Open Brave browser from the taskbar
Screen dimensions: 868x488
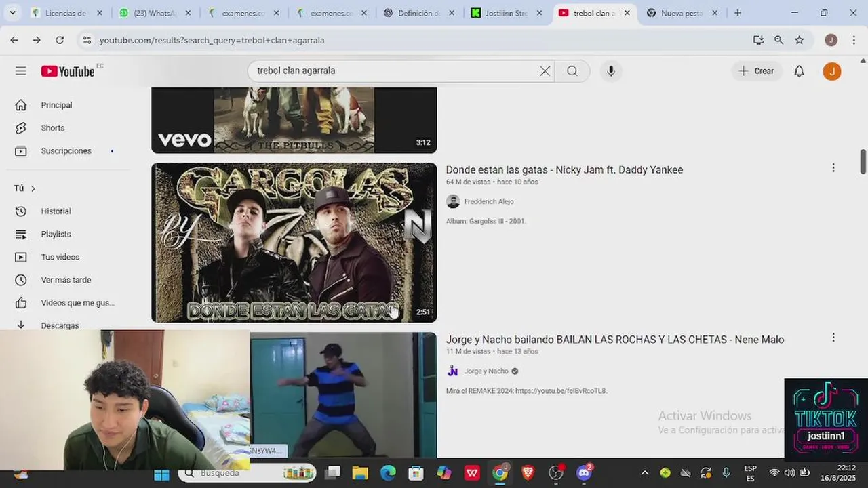click(x=528, y=473)
